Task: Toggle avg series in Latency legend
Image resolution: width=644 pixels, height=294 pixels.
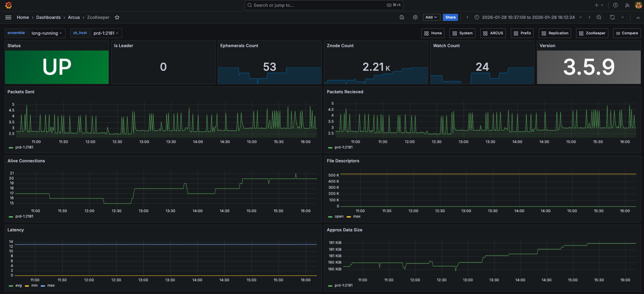Action: (x=18, y=286)
